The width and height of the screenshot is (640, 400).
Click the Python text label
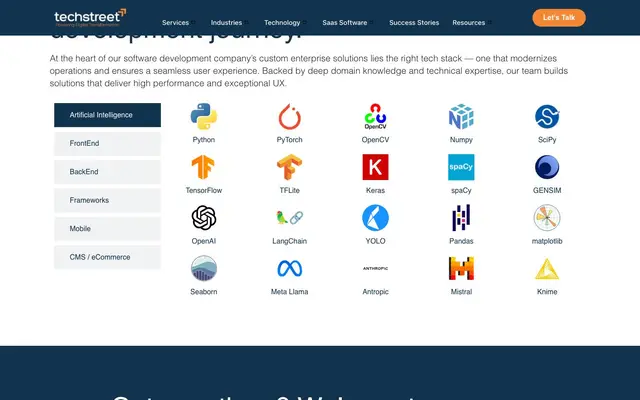pyautogui.click(x=204, y=140)
